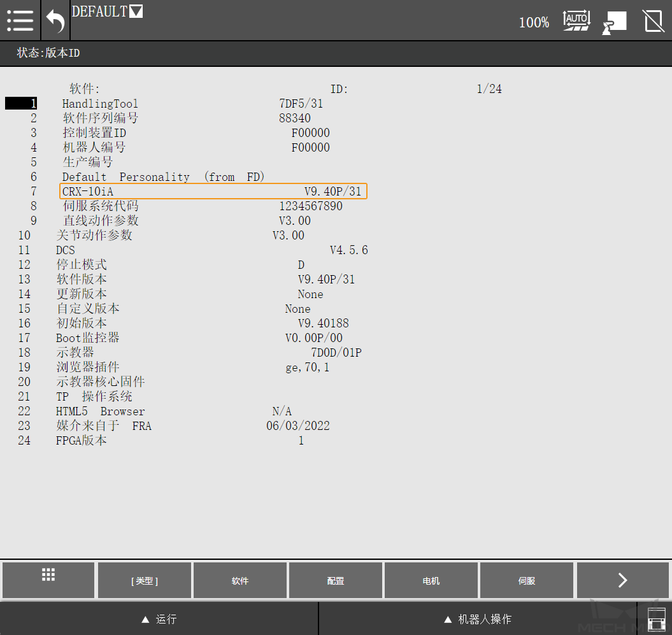The image size is (672, 635).
Task: Click the back arrow icon
Action: tap(55, 22)
